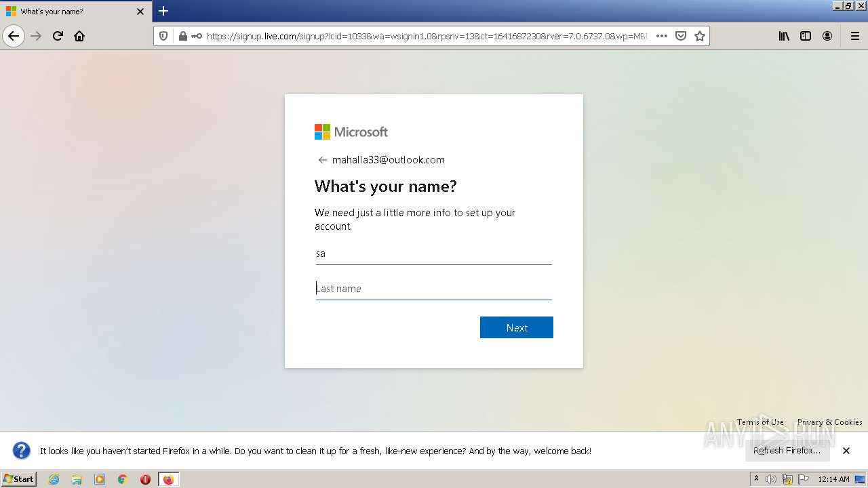Open page actions three-dot menu

pyautogui.click(x=662, y=36)
